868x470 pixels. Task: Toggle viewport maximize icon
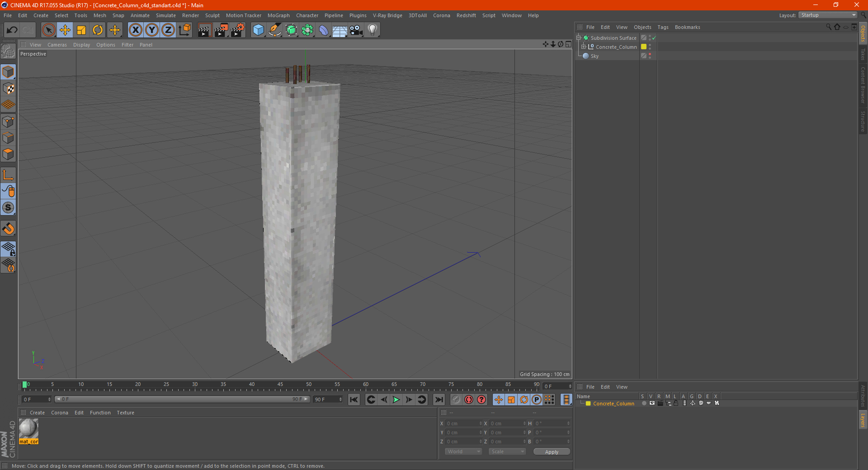tap(568, 44)
